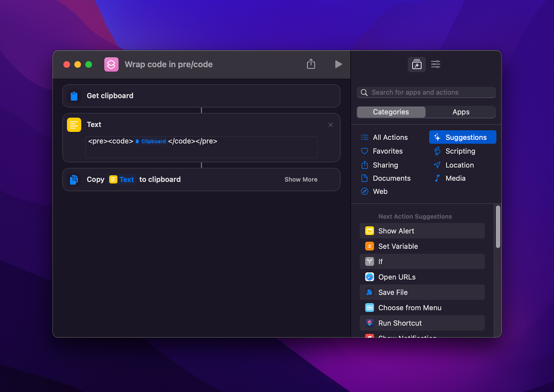The image size is (554, 392).
Task: Select Suggestions category
Action: (463, 137)
